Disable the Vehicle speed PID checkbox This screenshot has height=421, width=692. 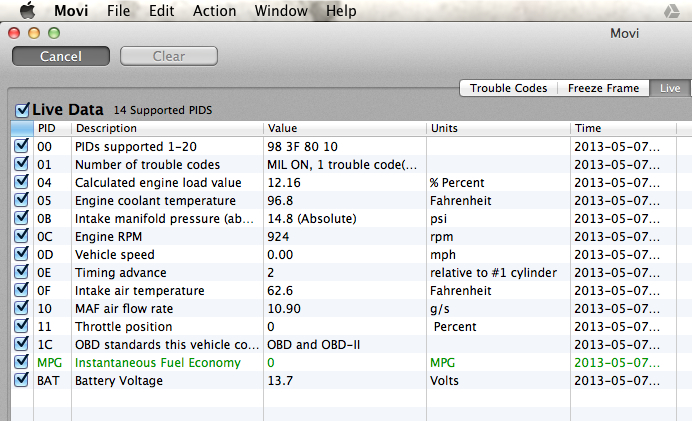click(21, 255)
